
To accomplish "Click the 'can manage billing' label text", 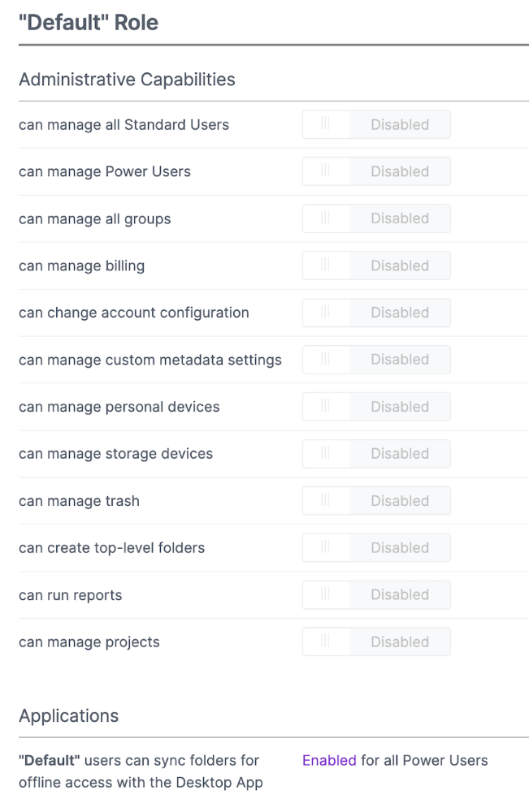I will [x=81, y=266].
